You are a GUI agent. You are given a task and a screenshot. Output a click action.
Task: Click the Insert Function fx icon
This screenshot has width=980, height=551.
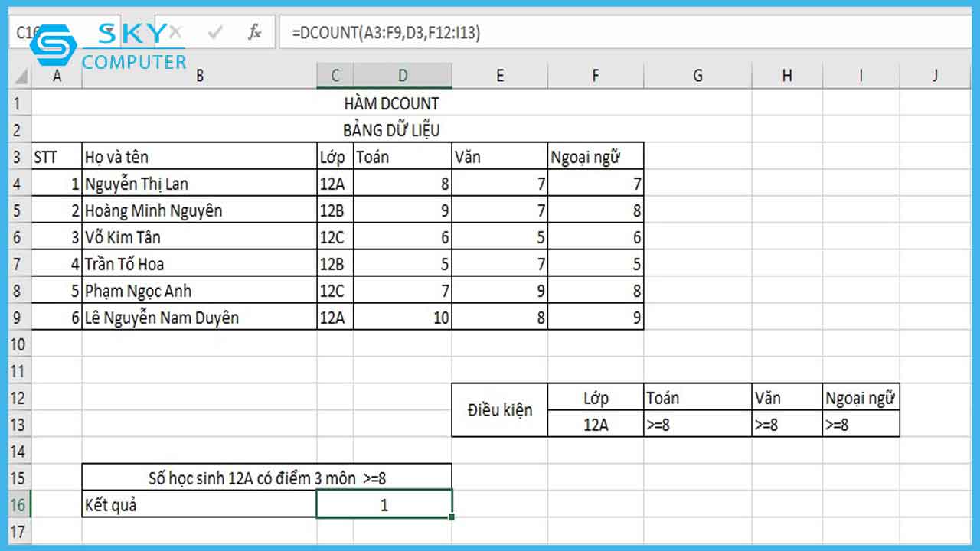pyautogui.click(x=255, y=32)
